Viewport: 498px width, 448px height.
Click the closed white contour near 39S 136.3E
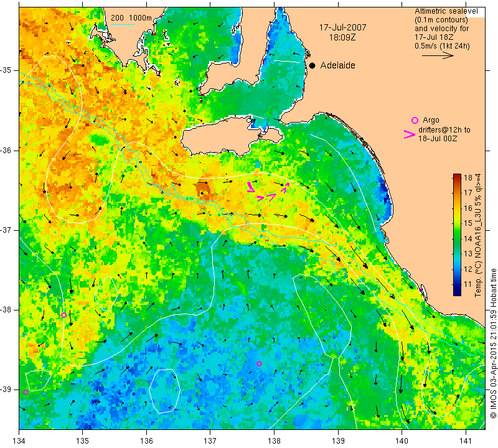click(164, 391)
